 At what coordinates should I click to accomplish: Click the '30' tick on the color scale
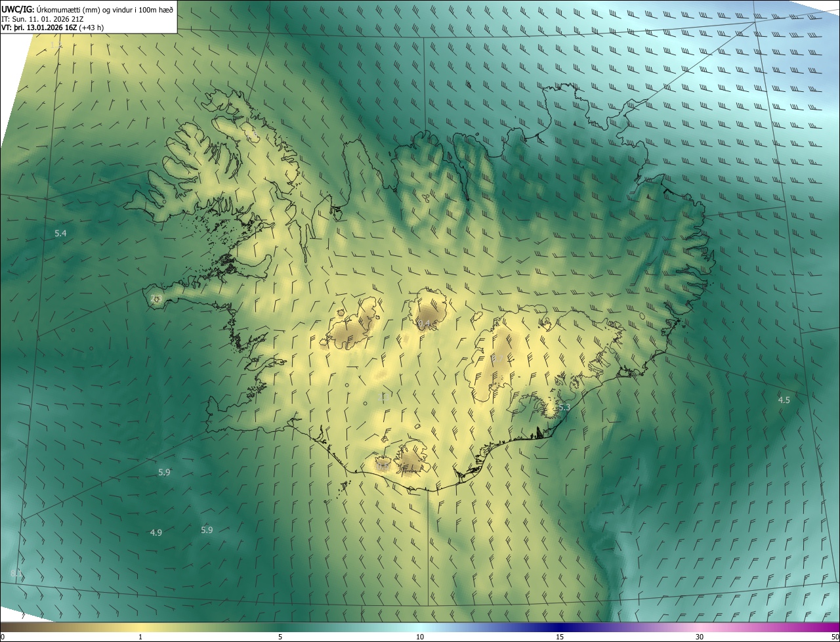700,637
